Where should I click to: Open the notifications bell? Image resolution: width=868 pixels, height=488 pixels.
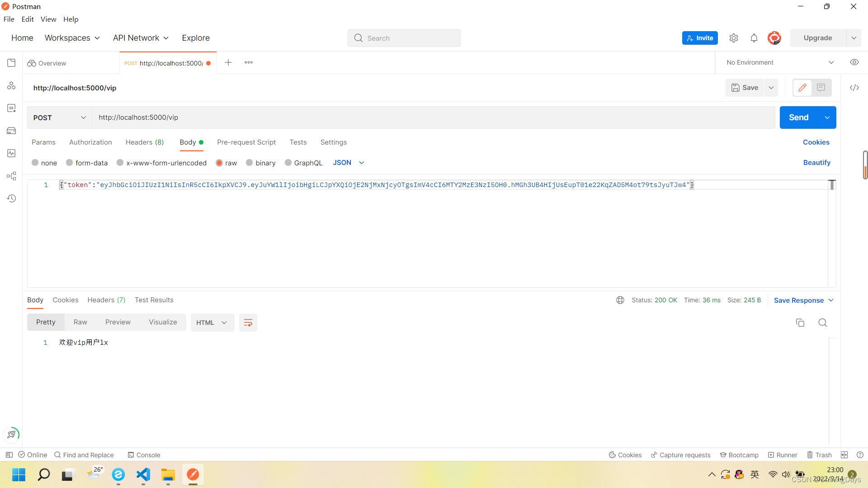click(754, 38)
